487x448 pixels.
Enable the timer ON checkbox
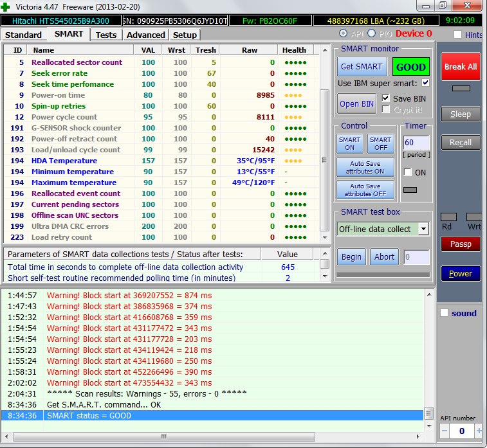coord(407,172)
